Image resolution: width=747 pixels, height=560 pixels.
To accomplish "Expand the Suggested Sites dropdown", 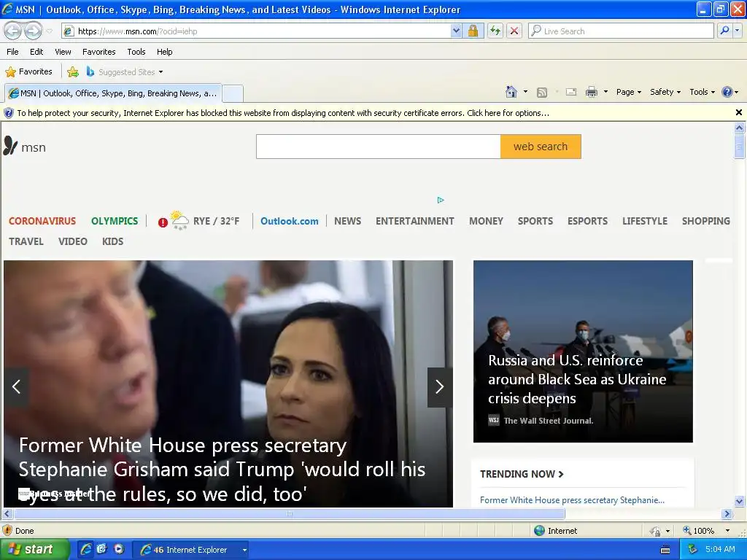I will click(160, 72).
